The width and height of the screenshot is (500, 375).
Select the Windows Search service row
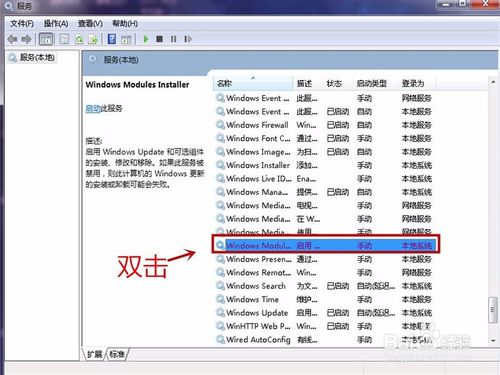coord(325,286)
